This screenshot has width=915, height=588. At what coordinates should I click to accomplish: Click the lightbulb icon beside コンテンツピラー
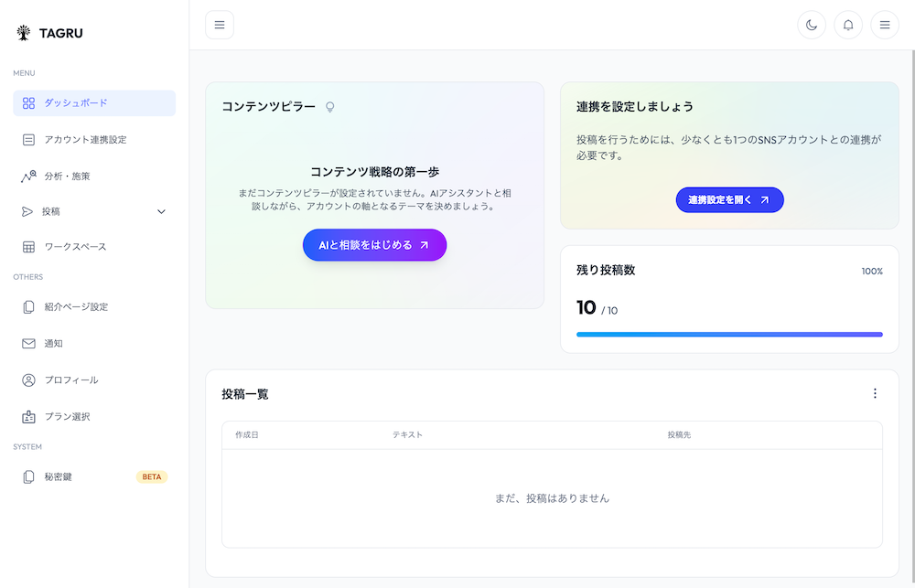329,106
